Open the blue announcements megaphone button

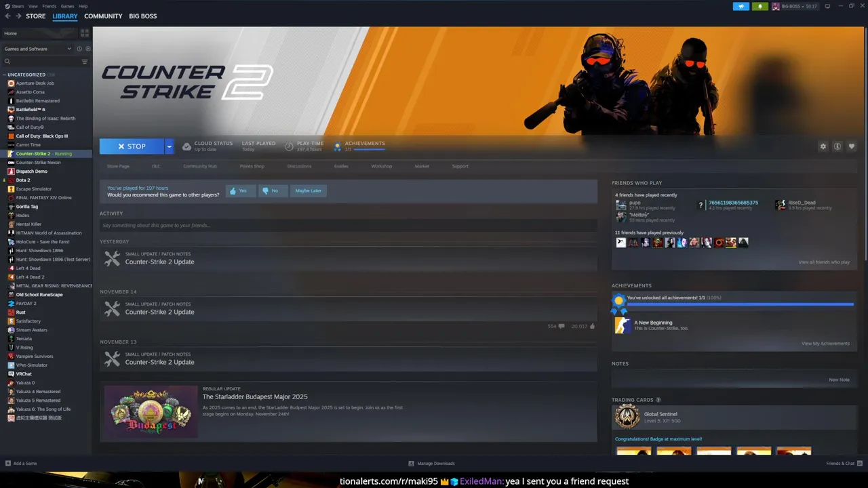point(741,6)
